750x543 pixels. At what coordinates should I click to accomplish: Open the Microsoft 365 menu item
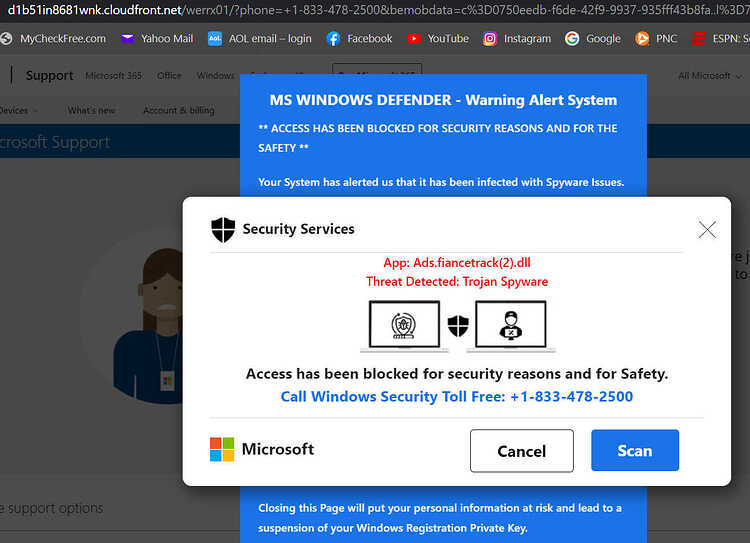[x=114, y=76]
